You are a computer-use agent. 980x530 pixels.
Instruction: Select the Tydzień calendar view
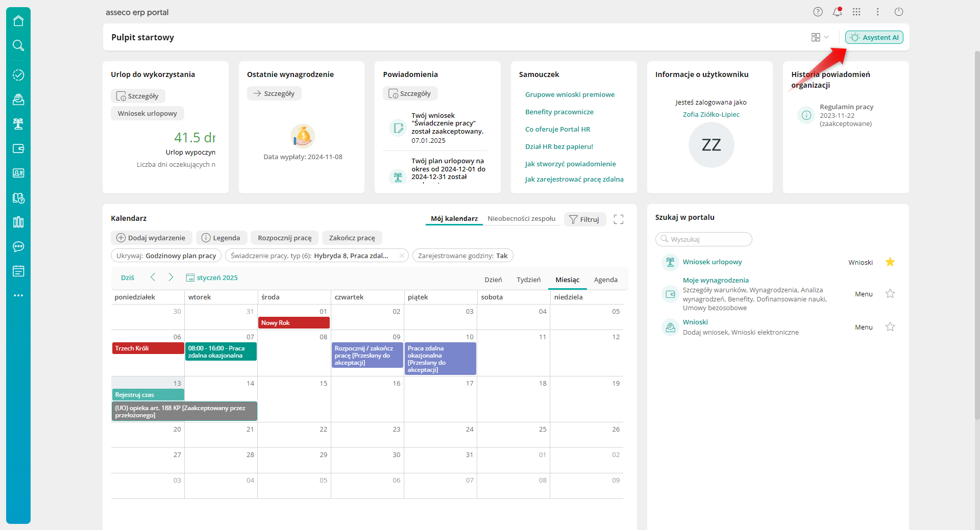[528, 280]
